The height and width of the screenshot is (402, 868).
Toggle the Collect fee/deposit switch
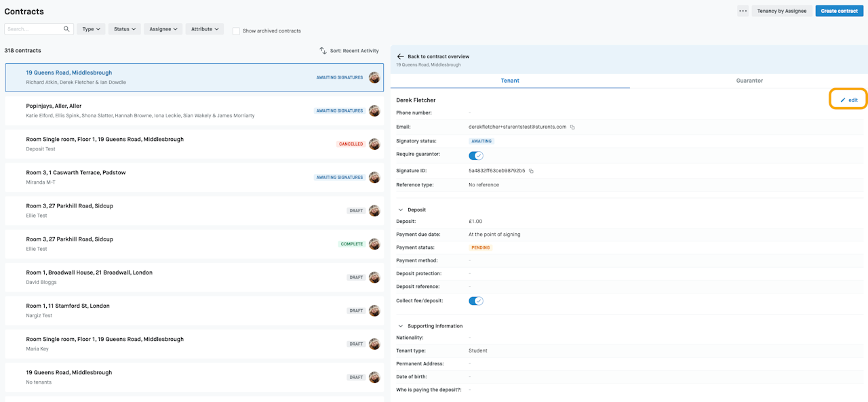[476, 301]
